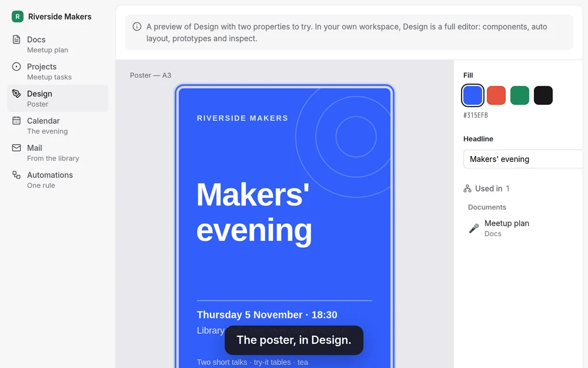The height and width of the screenshot is (368, 588).
Task: Click Two short talks line on poster
Action: [x=252, y=362]
